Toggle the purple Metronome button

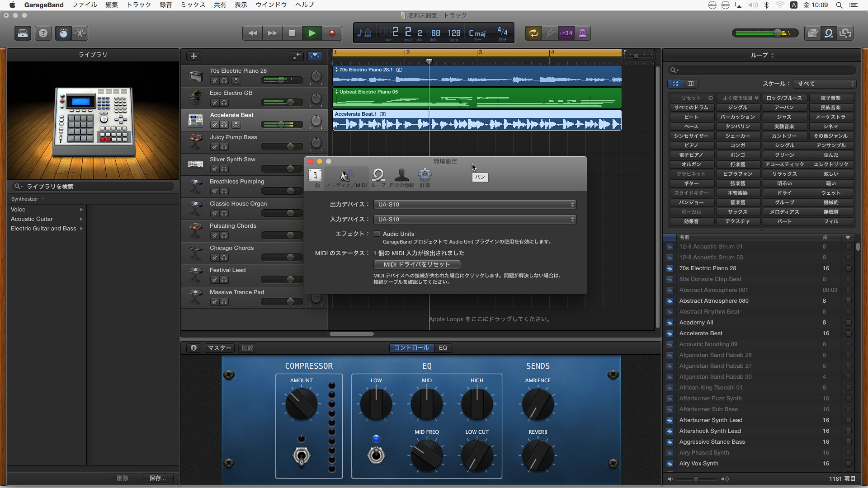(583, 33)
